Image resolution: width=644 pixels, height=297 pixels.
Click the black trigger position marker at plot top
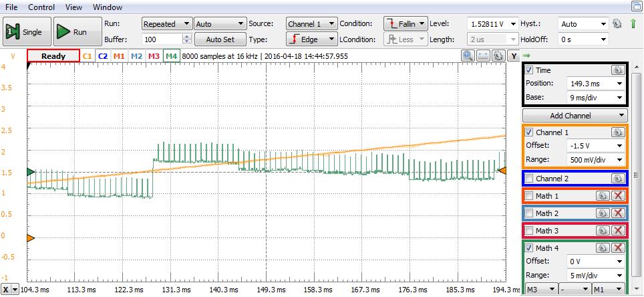click(x=29, y=65)
